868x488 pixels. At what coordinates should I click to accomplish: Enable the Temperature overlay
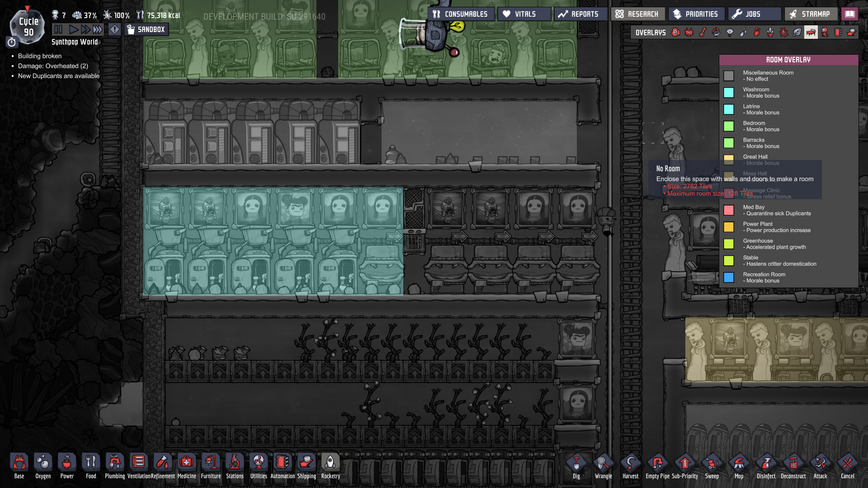(703, 33)
